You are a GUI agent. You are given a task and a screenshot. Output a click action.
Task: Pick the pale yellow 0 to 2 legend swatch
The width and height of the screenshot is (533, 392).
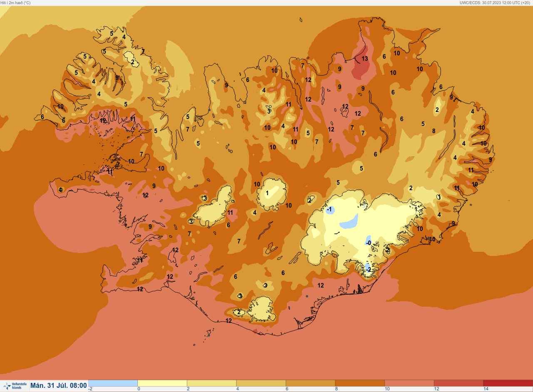[x=162, y=383]
